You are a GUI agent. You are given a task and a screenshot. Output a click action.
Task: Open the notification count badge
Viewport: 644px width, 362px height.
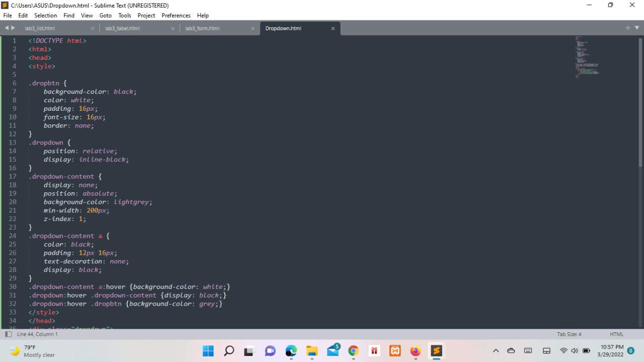[x=631, y=351]
